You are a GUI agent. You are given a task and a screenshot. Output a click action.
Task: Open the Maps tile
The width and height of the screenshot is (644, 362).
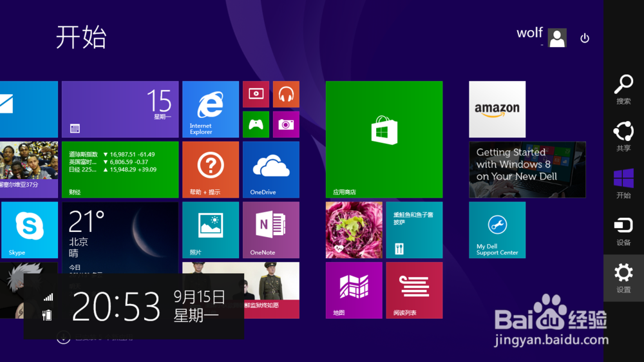[x=354, y=291]
